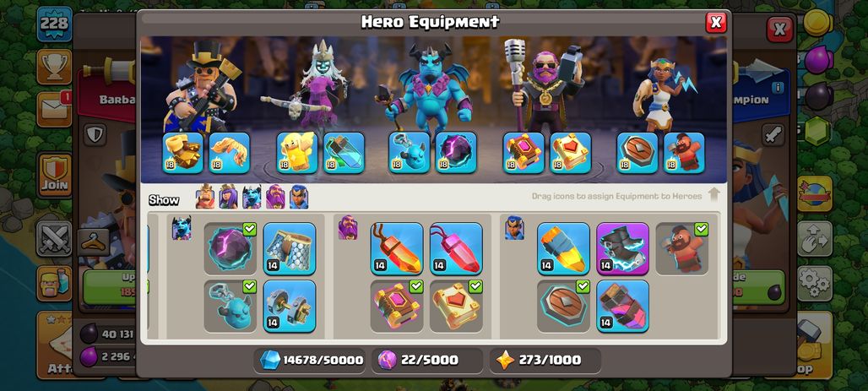Toggle Archer Queen filter in Show row
The width and height of the screenshot is (868, 391).
tap(228, 197)
